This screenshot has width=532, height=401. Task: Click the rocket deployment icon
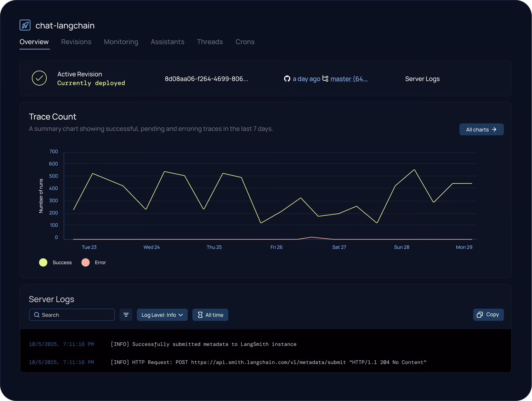[x=25, y=25]
